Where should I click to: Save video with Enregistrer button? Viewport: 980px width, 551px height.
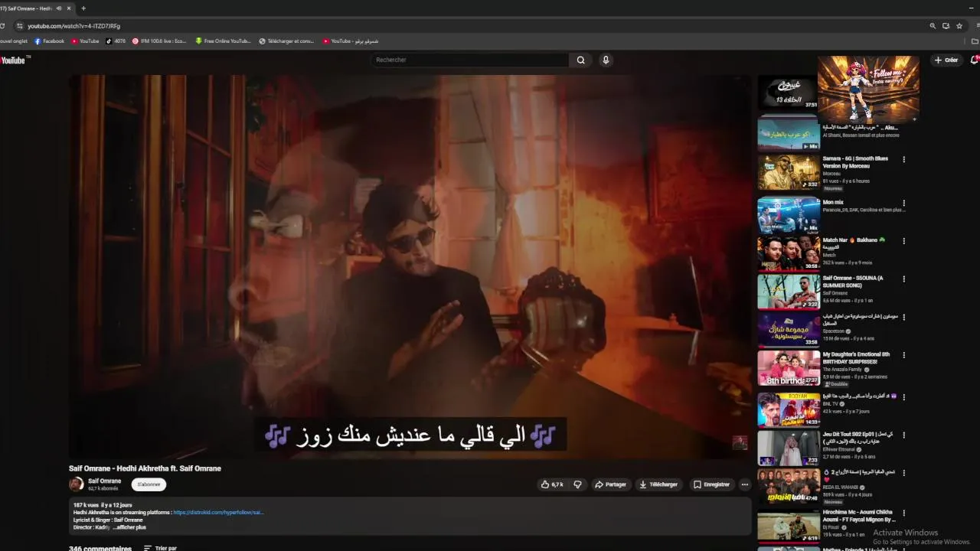(x=711, y=484)
